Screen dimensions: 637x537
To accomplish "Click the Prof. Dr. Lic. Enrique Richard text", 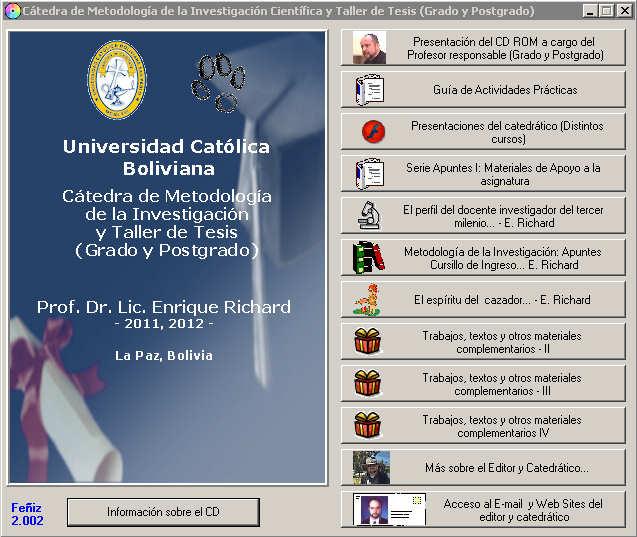I will (164, 307).
